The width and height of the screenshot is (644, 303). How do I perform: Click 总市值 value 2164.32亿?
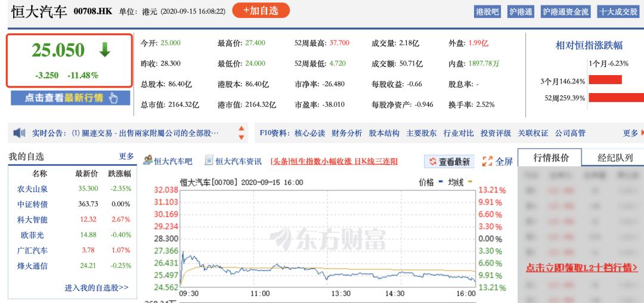pyautogui.click(x=184, y=105)
